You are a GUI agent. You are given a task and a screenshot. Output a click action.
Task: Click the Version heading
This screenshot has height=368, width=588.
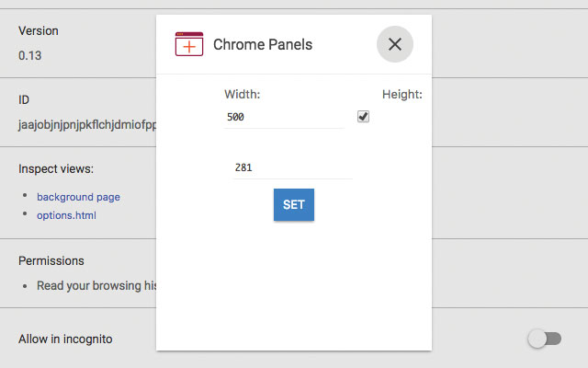pos(39,30)
